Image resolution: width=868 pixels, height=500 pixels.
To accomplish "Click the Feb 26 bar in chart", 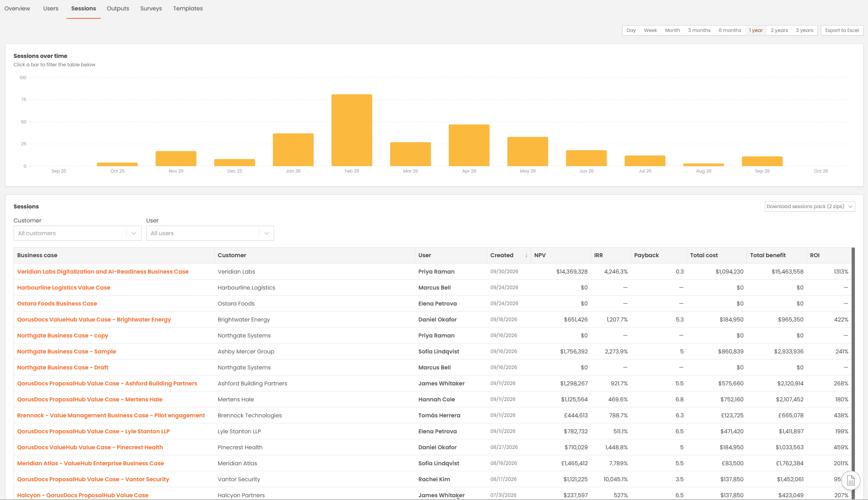I will tap(352, 130).
